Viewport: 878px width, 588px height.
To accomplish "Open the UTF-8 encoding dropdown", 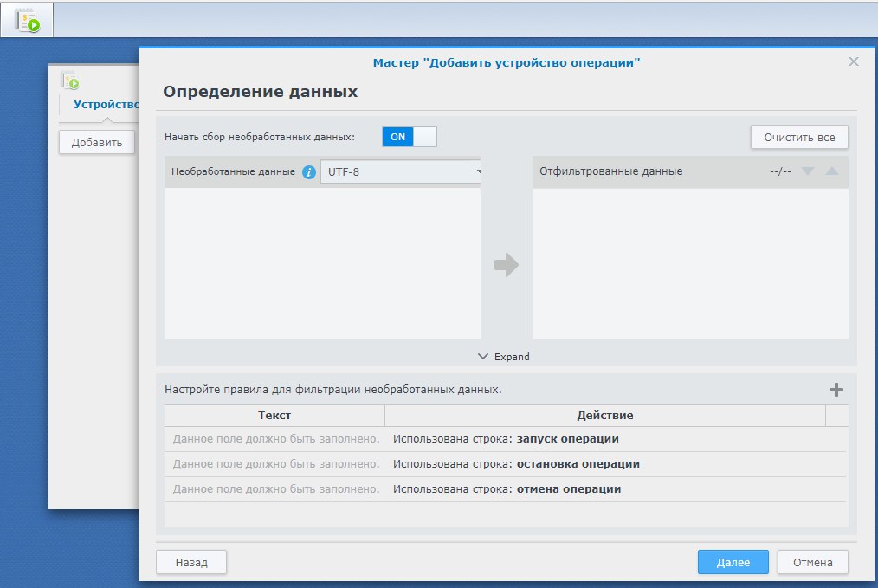I will (x=401, y=172).
